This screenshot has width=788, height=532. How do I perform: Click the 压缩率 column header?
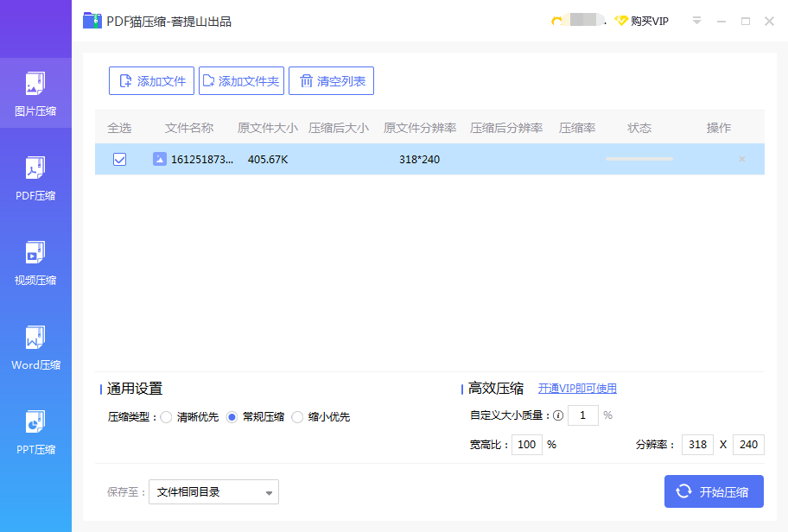click(x=577, y=128)
